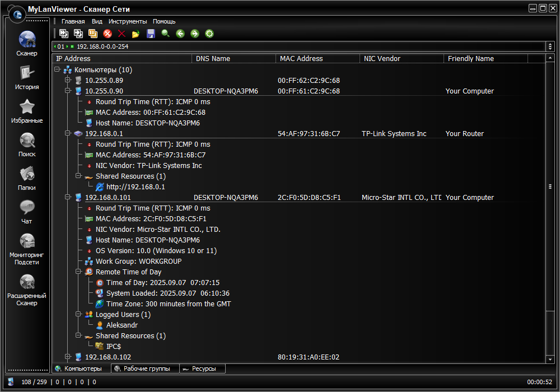Screen dimensions: 560x392
Task: Start the fast scan with the double-arrow icon
Action: 64,34
